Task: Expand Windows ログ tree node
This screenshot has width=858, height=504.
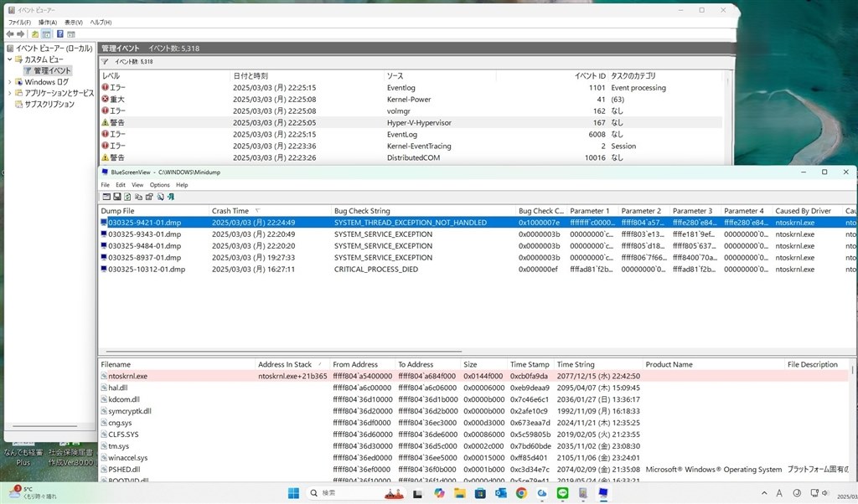Action: [x=10, y=82]
